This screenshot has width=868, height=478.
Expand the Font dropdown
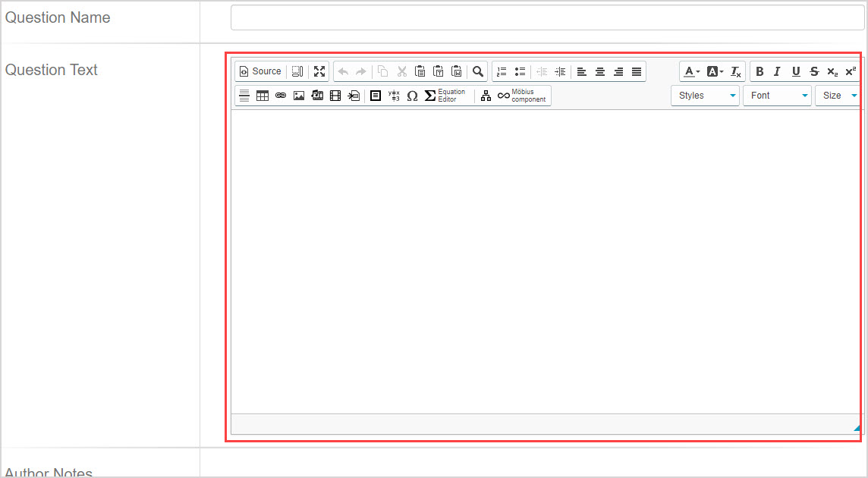pos(777,96)
